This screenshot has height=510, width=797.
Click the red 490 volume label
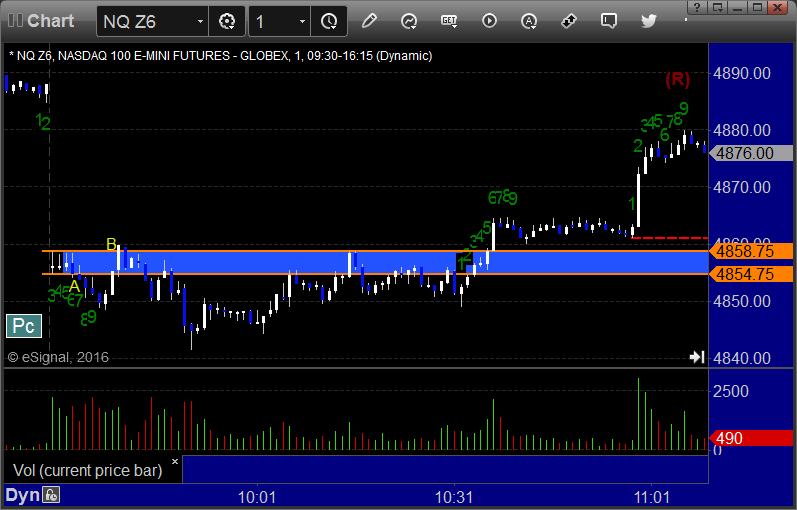click(x=751, y=438)
